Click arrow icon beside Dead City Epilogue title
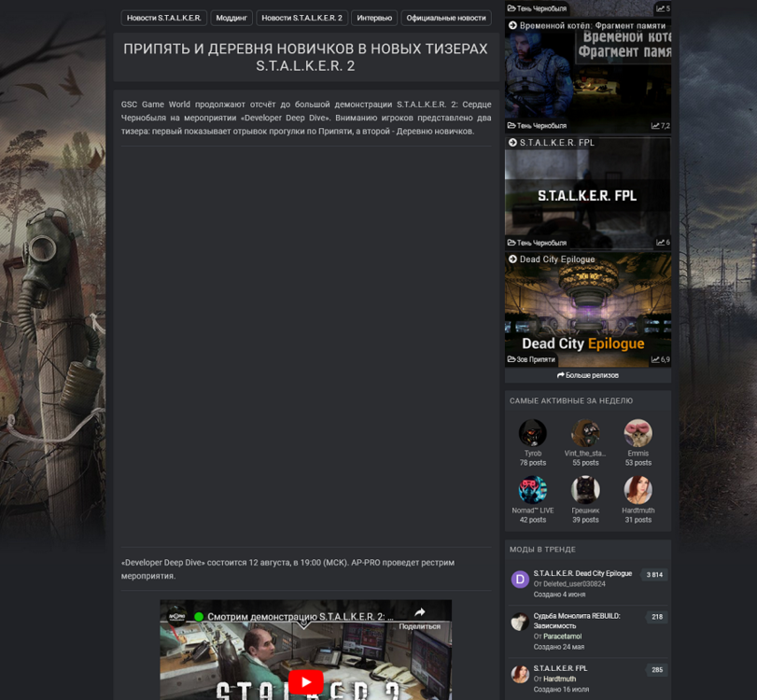 pyautogui.click(x=512, y=259)
